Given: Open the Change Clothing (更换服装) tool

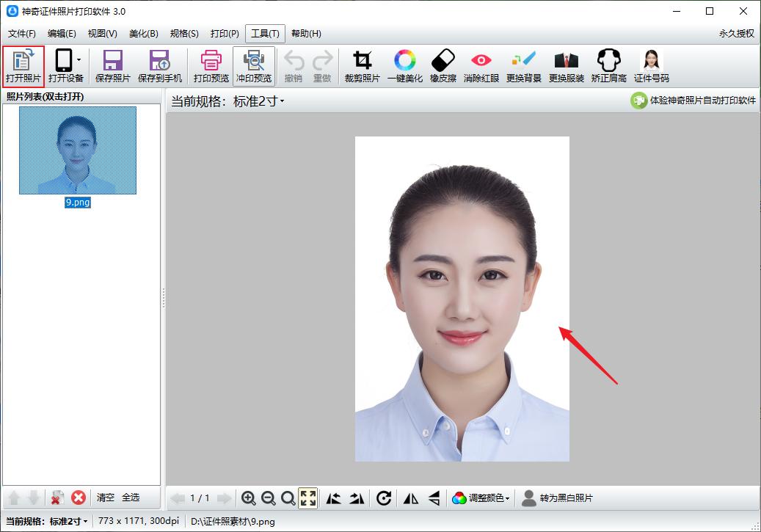Looking at the screenshot, I should tap(567, 66).
